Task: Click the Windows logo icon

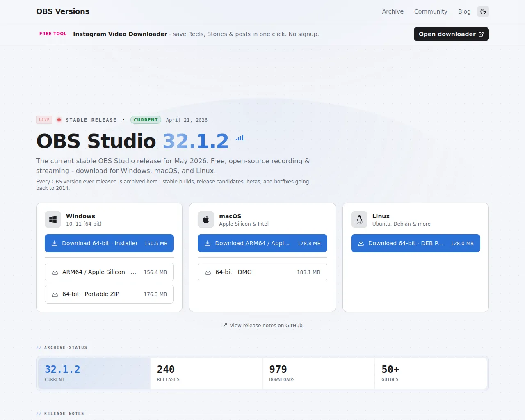Action: pyautogui.click(x=53, y=219)
